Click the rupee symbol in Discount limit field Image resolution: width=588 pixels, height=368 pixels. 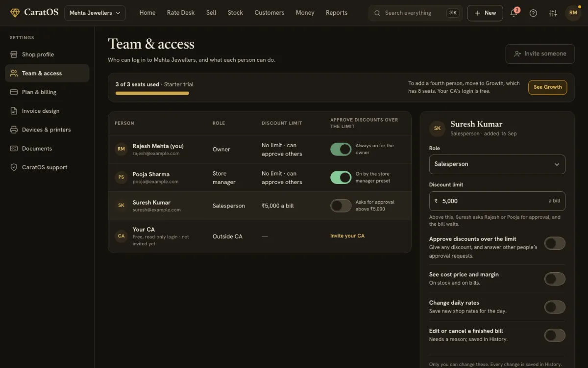436,201
